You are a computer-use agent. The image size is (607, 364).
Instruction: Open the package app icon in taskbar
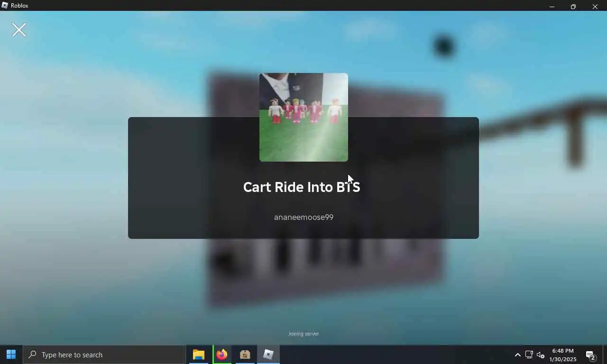[x=245, y=355]
